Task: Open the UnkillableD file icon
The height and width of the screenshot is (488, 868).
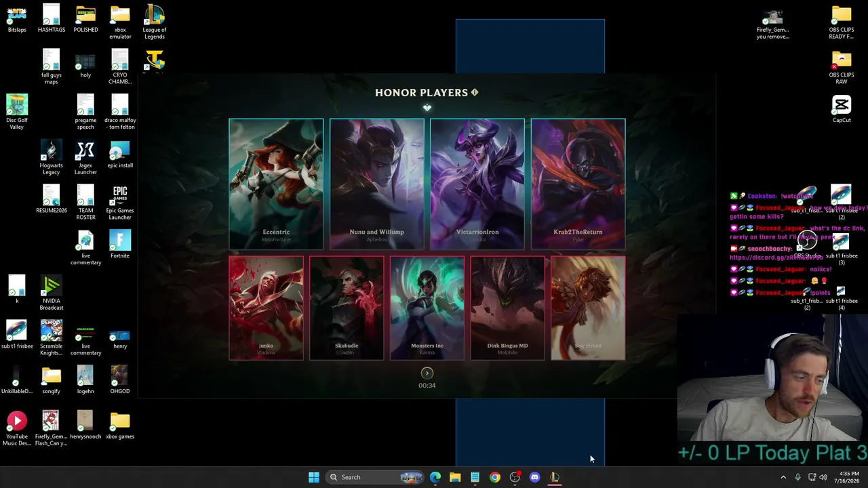Action: tap(17, 380)
